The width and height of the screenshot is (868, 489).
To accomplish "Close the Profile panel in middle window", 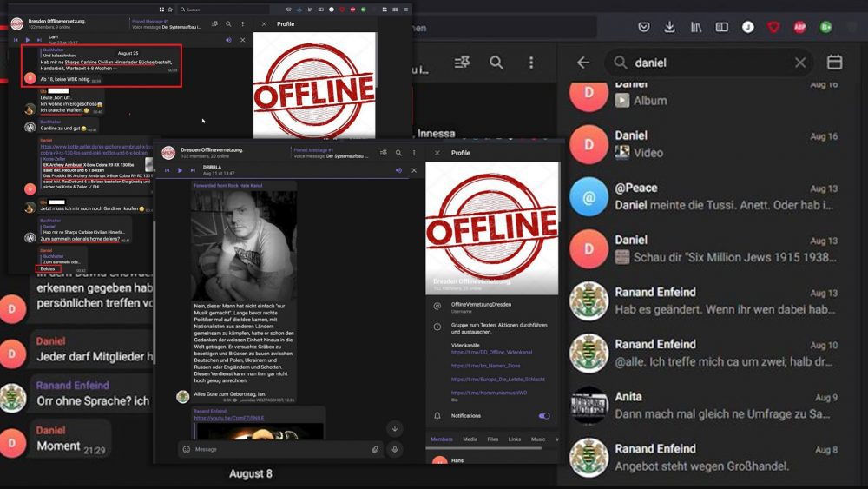I will pyautogui.click(x=437, y=153).
